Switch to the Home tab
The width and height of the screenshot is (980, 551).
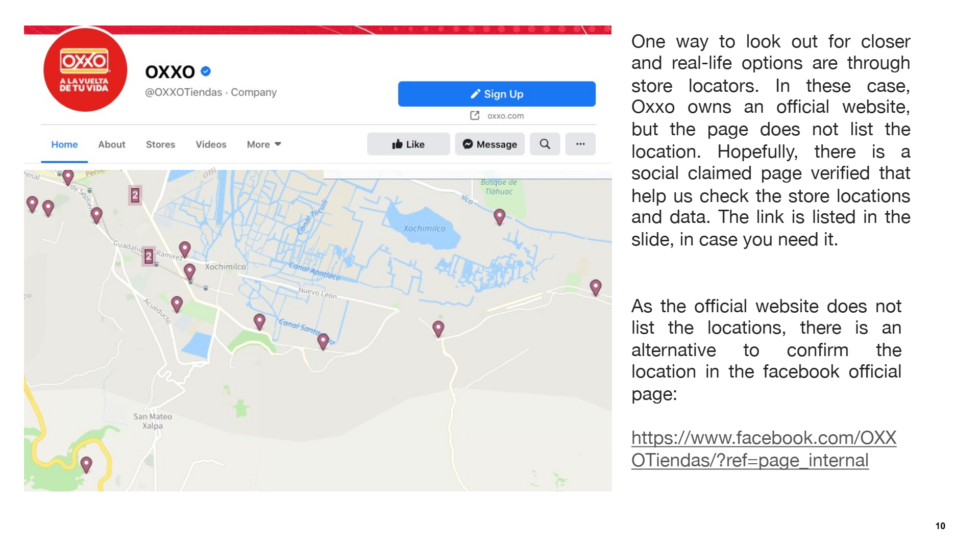coord(64,144)
